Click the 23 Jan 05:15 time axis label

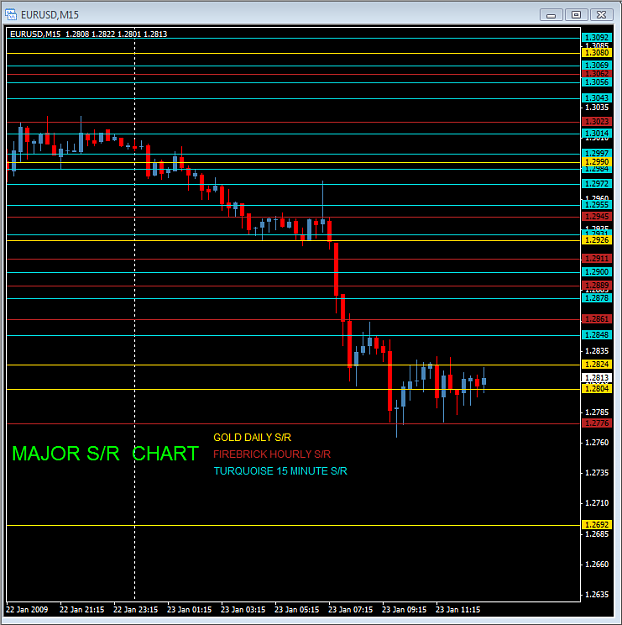[x=297, y=610]
